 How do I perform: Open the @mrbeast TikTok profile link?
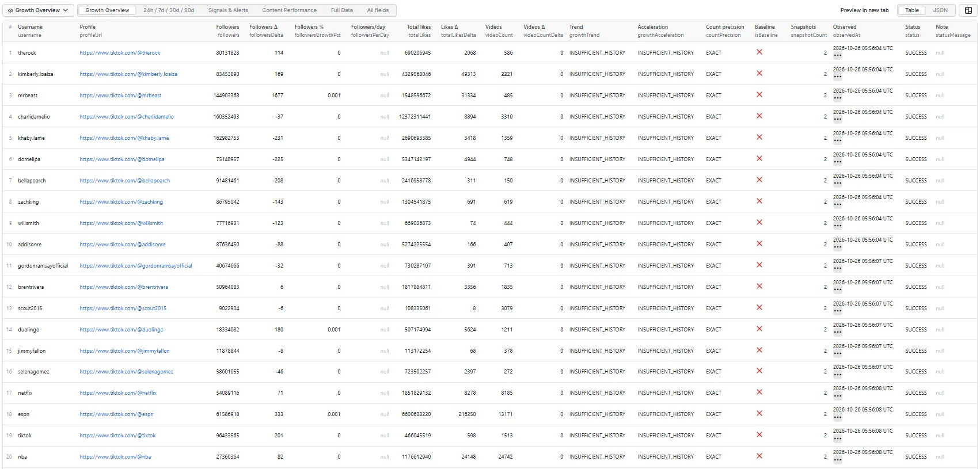click(120, 96)
